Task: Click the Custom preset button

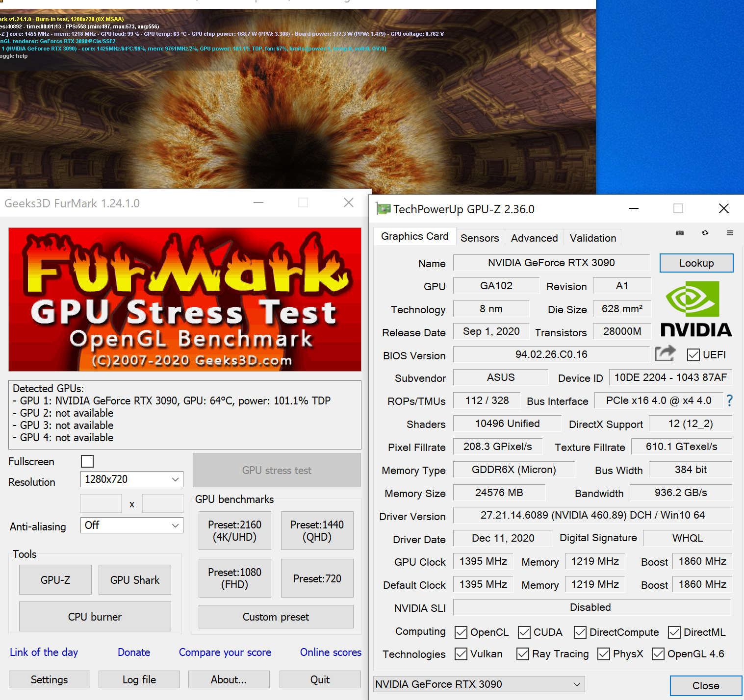Action: (276, 617)
